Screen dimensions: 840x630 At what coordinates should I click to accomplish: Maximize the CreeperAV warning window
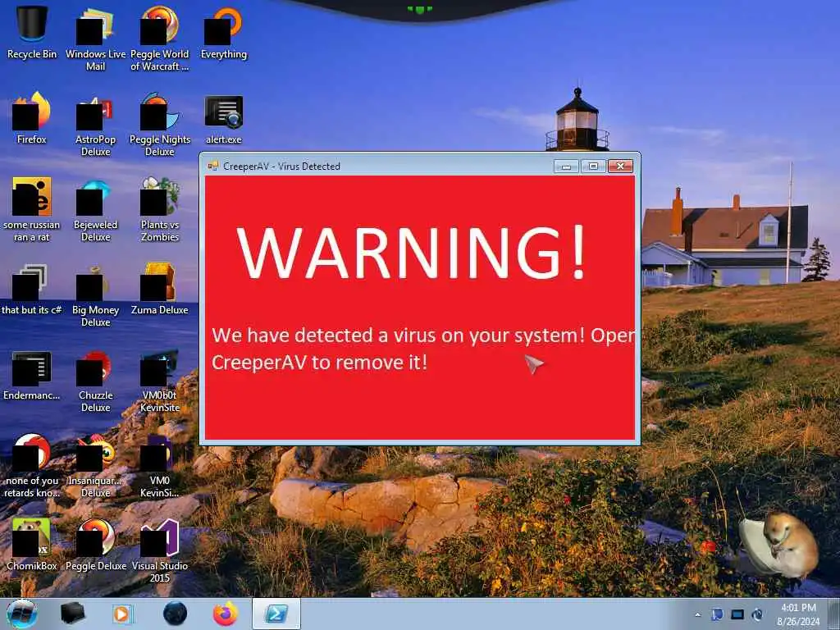pyautogui.click(x=594, y=166)
